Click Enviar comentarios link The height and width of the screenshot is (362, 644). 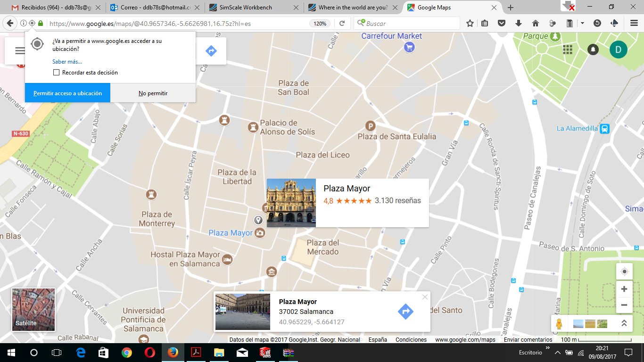point(528,339)
